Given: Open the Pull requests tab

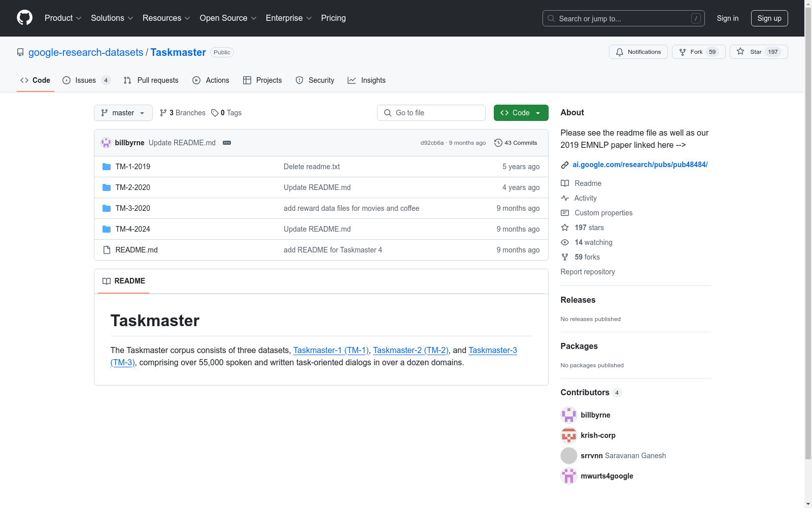Looking at the screenshot, I should [x=151, y=80].
